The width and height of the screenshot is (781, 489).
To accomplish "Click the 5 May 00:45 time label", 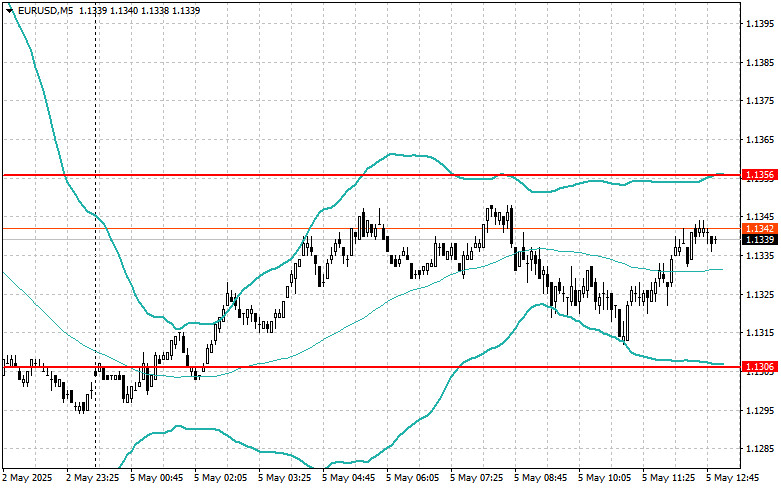I will click(157, 478).
